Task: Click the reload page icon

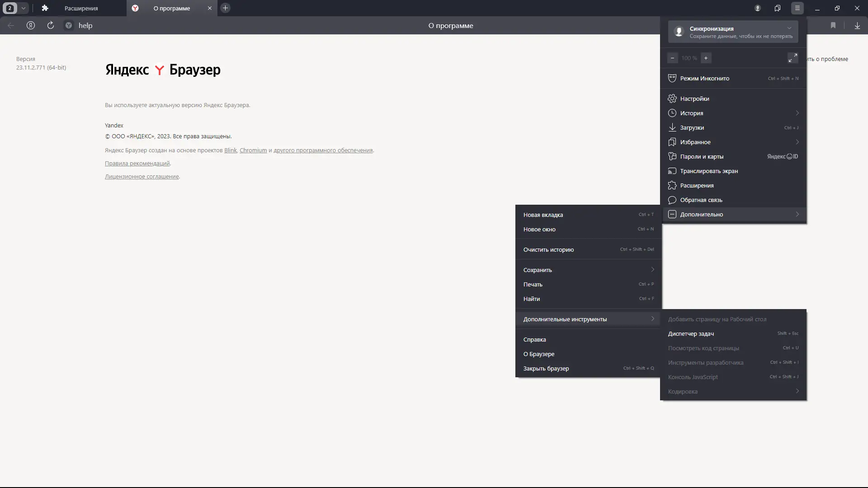Action: pos(51,25)
